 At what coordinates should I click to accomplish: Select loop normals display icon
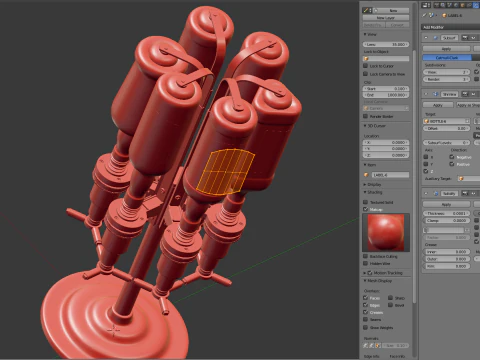372,346
